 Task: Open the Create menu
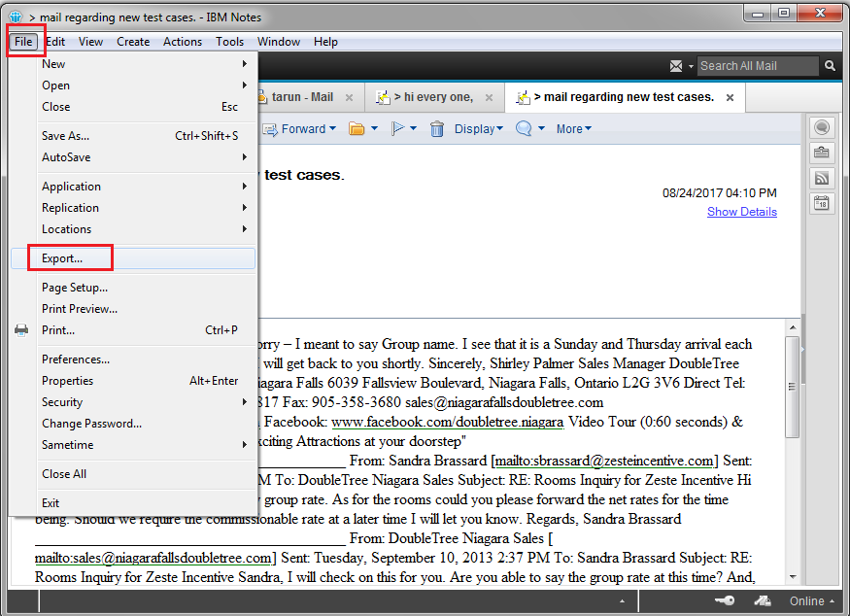click(x=133, y=42)
